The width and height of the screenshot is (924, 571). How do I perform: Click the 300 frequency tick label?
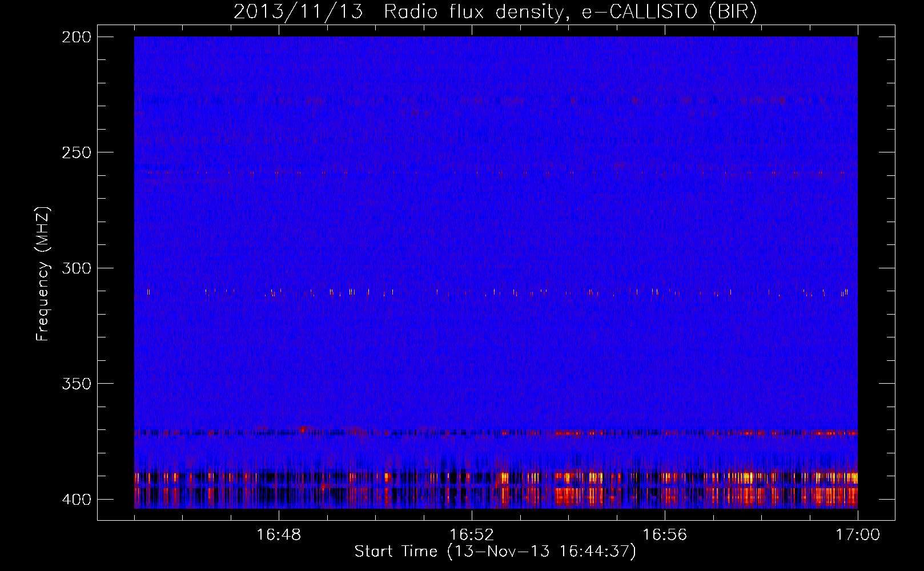click(x=77, y=268)
